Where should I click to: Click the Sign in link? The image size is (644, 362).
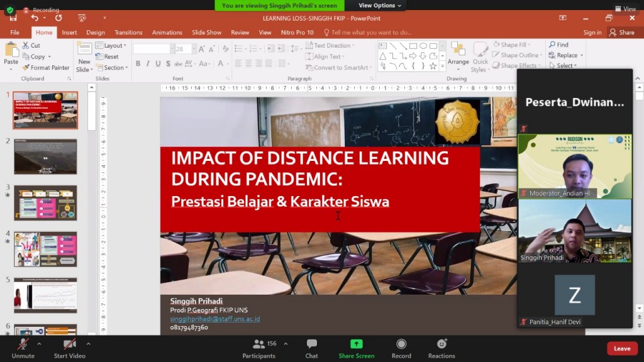592,33
